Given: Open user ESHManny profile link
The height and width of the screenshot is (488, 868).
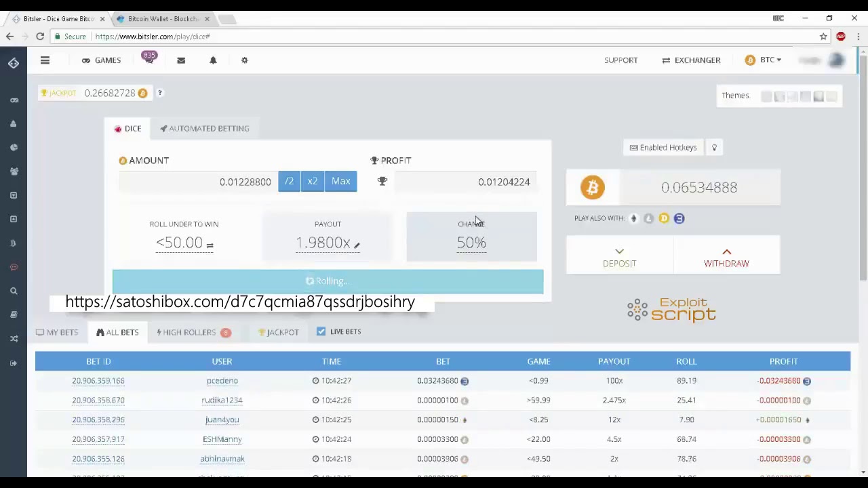Looking at the screenshot, I should (222, 439).
